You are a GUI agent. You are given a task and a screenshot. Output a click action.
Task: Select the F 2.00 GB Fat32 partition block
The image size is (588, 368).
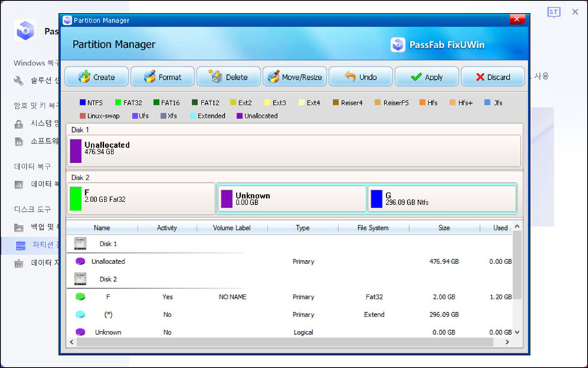(x=142, y=199)
